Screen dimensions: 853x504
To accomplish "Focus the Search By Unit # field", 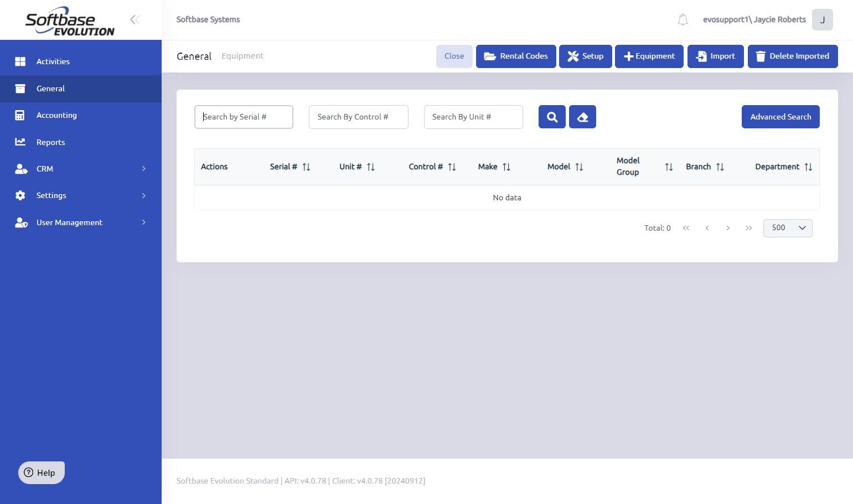I will [x=473, y=117].
